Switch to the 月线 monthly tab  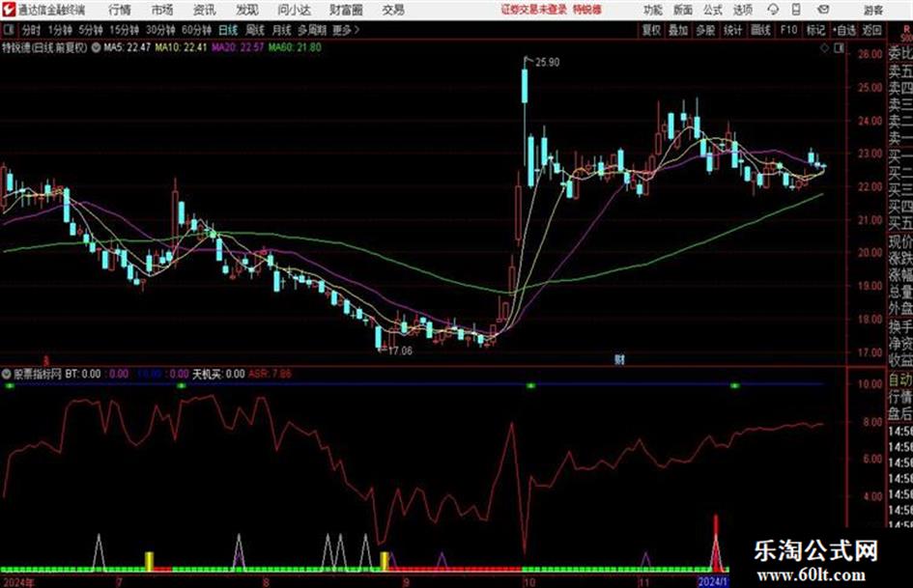282,30
